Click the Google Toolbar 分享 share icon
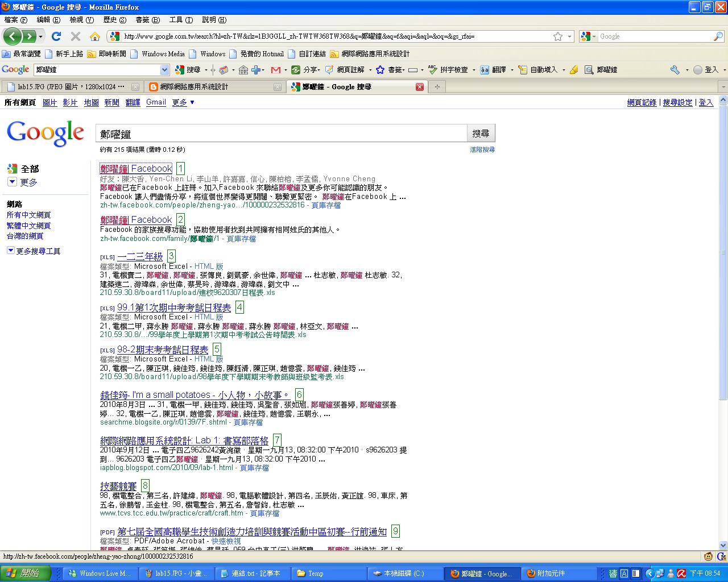 click(x=305, y=70)
